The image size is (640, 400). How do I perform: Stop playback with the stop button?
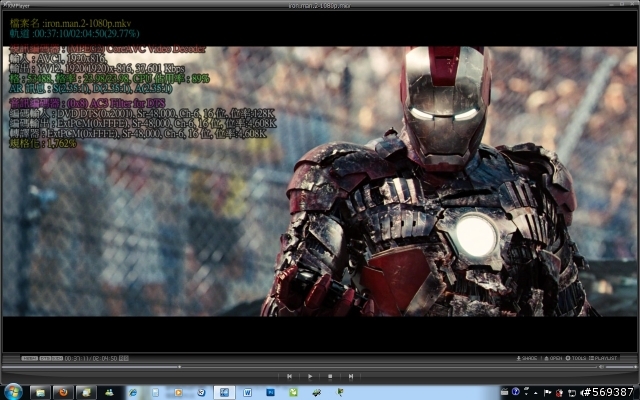pyautogui.click(x=330, y=376)
